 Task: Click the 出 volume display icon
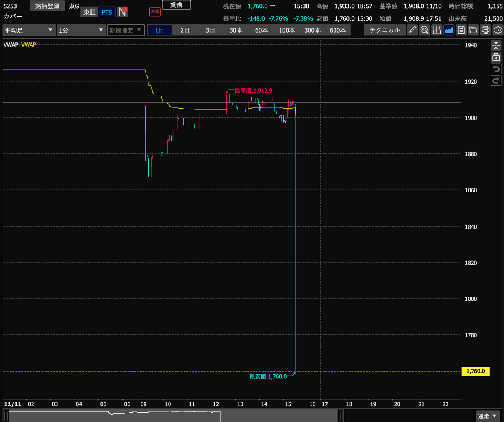[x=437, y=30]
